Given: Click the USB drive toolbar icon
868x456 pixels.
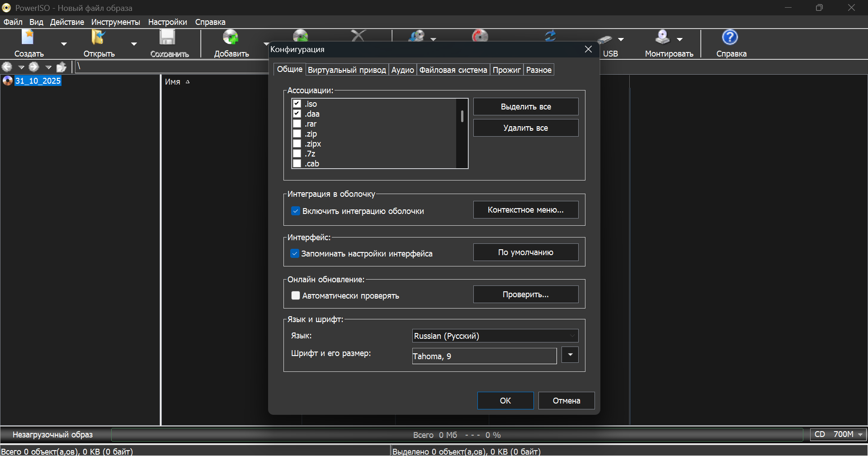Looking at the screenshot, I should pos(605,39).
